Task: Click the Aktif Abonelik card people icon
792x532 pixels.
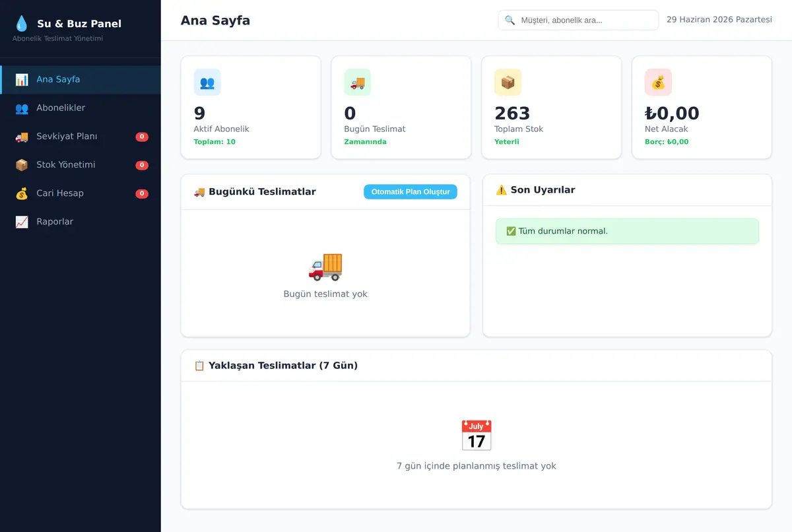Action: [x=207, y=83]
